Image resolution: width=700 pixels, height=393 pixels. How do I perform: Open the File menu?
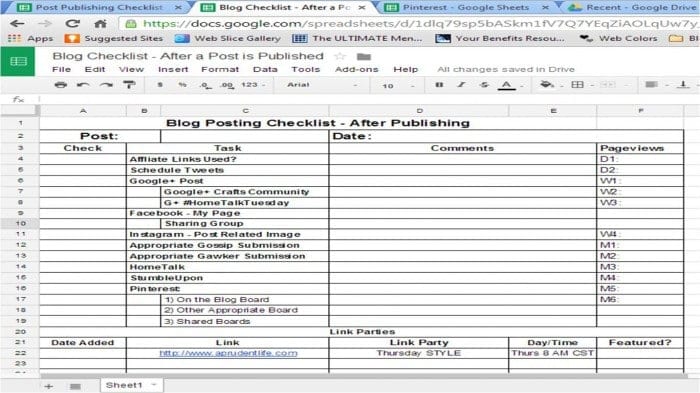click(62, 69)
